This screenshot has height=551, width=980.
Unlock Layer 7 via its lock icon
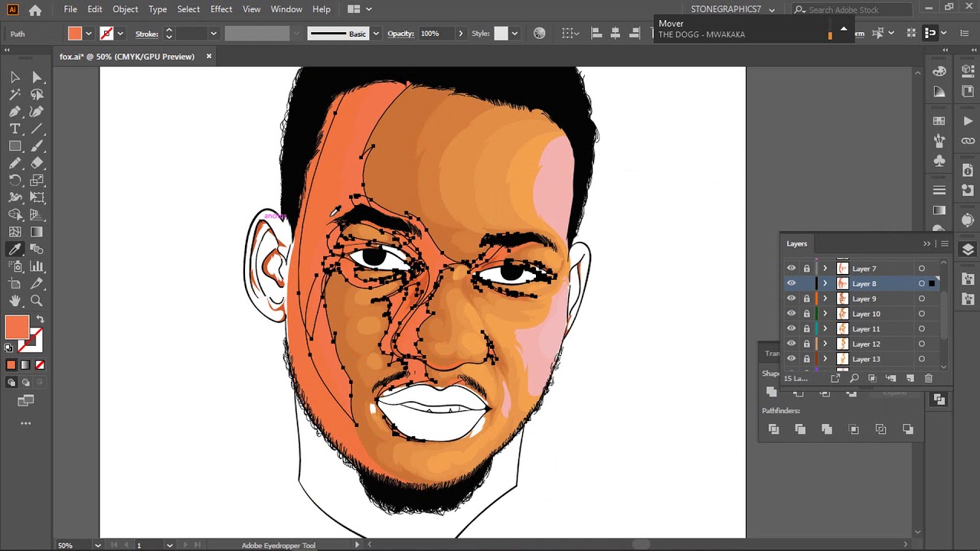pyautogui.click(x=806, y=269)
